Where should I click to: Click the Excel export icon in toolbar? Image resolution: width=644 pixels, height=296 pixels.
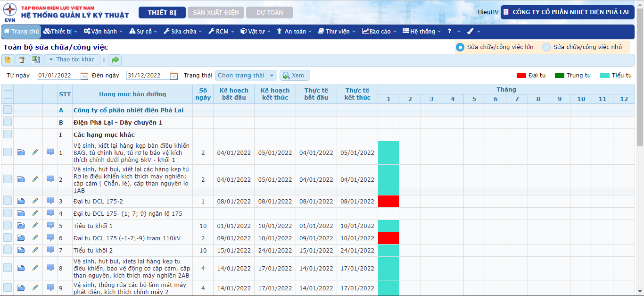tap(36, 60)
